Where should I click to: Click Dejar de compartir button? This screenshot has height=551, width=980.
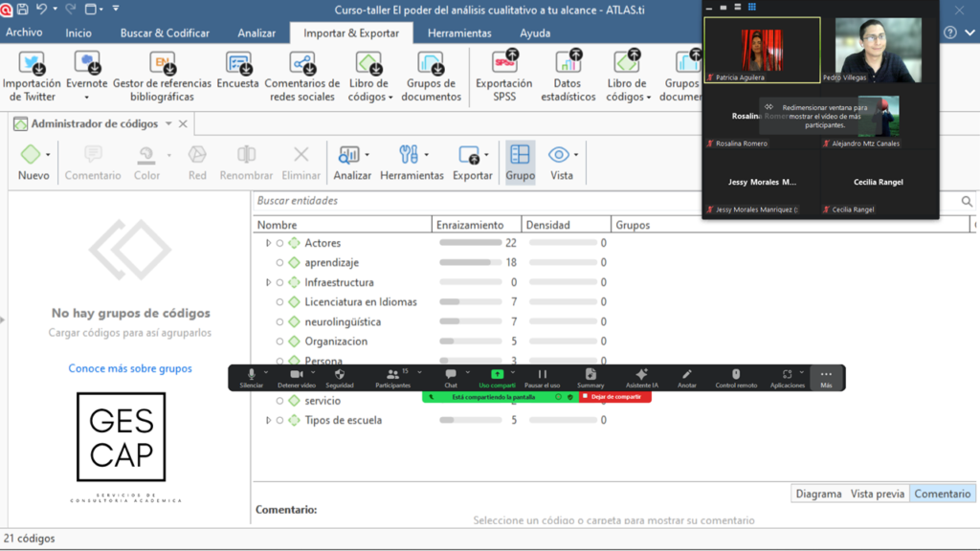[x=615, y=397]
